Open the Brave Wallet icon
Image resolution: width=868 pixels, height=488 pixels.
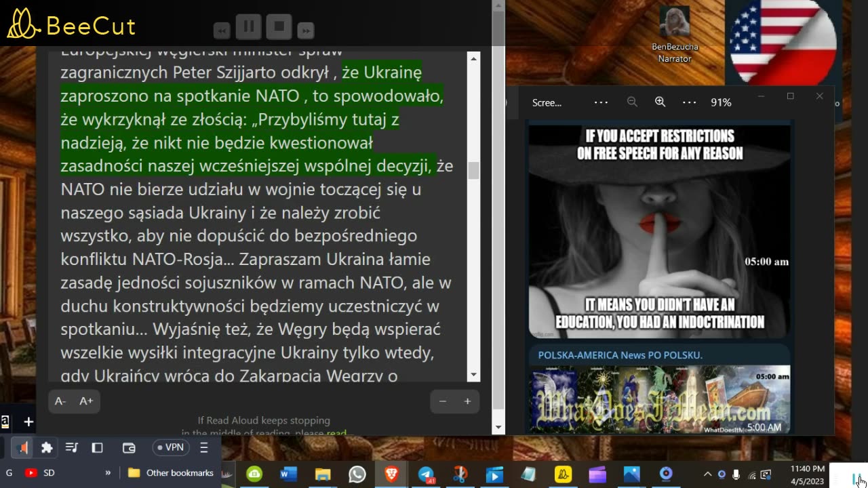(129, 447)
